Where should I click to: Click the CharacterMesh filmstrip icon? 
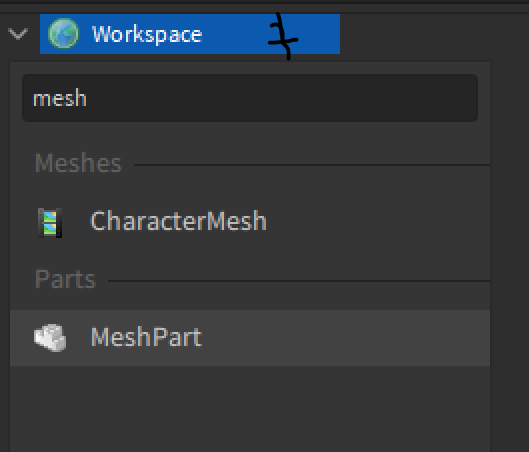[x=50, y=223]
